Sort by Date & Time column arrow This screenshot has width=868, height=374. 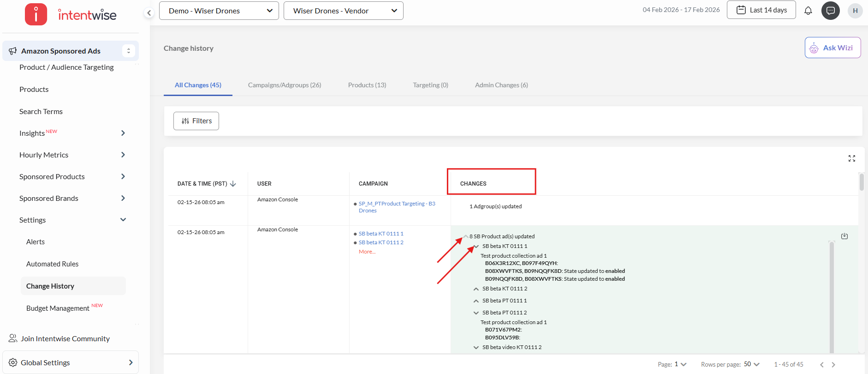tap(233, 184)
